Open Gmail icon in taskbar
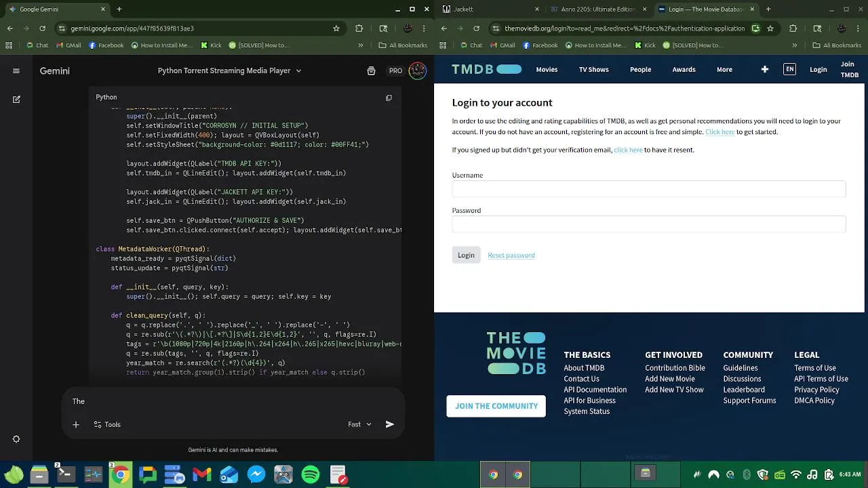The height and width of the screenshot is (488, 868). (x=201, y=474)
